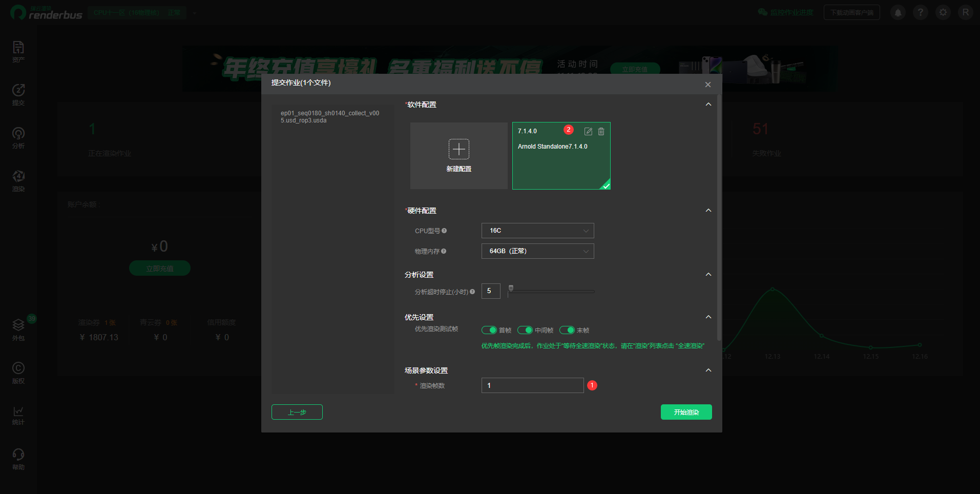Click the 开始渲染 button

[686, 412]
